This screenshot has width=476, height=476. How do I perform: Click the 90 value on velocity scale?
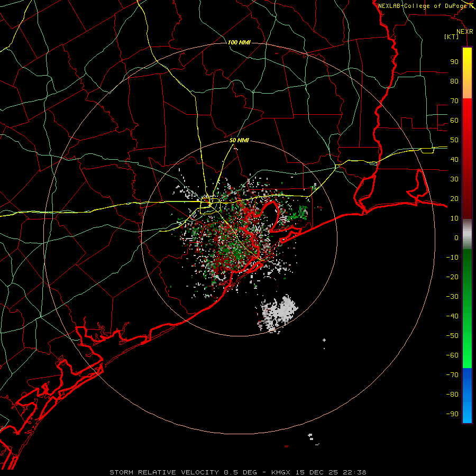point(454,62)
